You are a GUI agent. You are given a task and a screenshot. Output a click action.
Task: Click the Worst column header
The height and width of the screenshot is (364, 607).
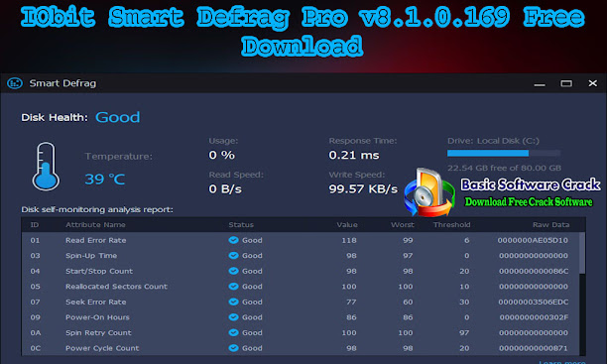[x=403, y=224]
